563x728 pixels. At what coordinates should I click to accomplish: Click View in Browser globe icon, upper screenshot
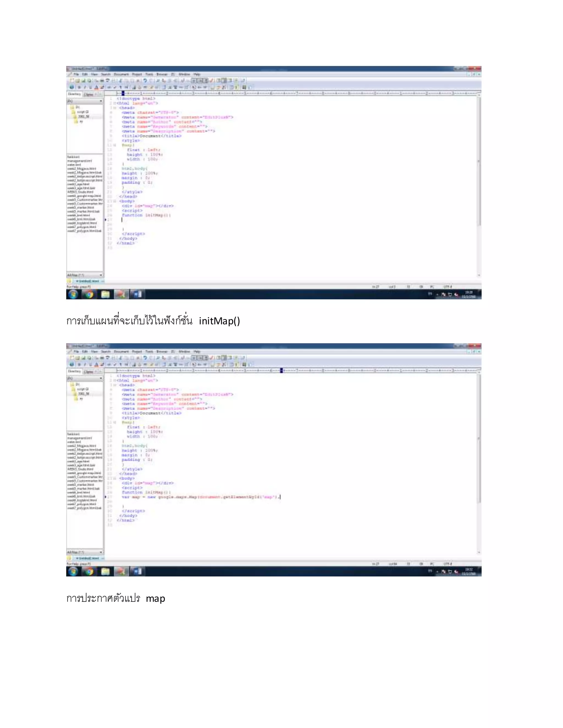[72, 87]
